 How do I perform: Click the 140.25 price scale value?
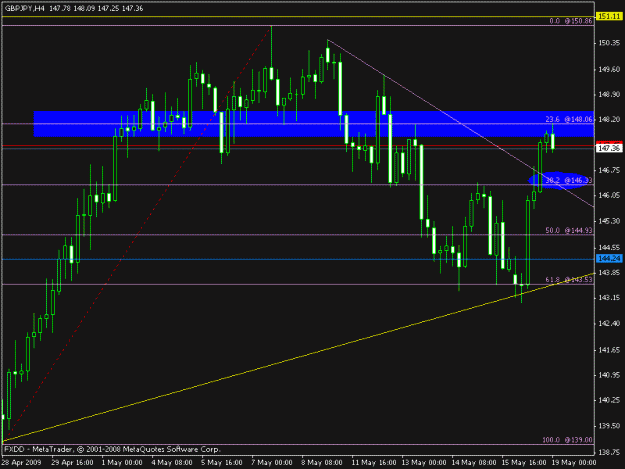[610, 400]
